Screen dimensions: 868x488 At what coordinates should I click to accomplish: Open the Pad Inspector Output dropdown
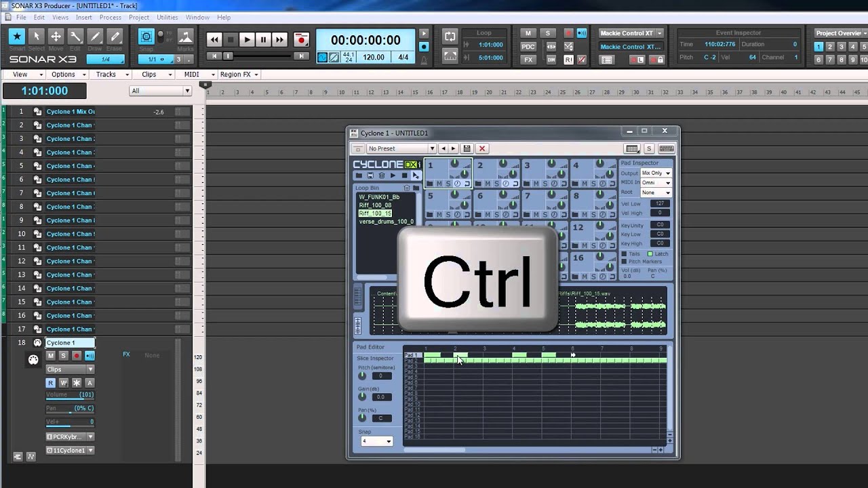(x=656, y=174)
